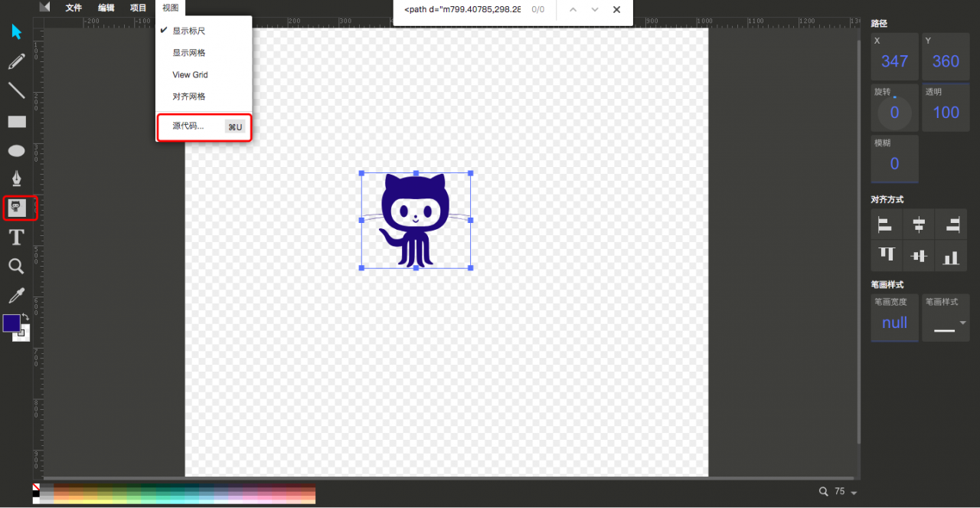Click the vertical canvas scrollbar

point(857,241)
